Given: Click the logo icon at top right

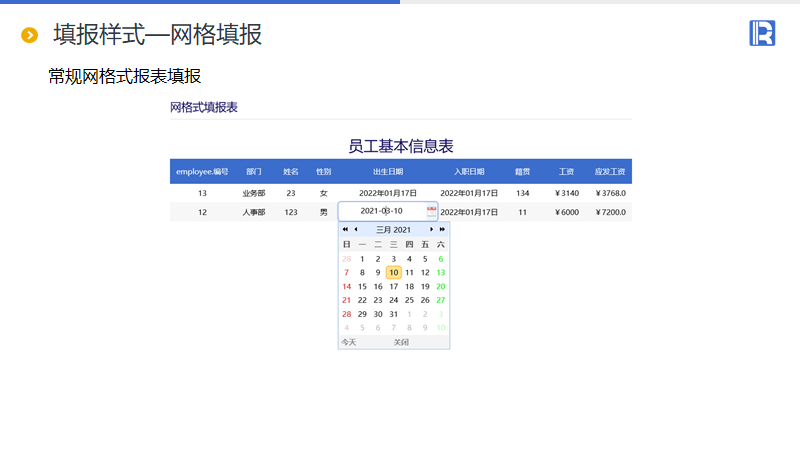Looking at the screenshot, I should click(x=762, y=33).
